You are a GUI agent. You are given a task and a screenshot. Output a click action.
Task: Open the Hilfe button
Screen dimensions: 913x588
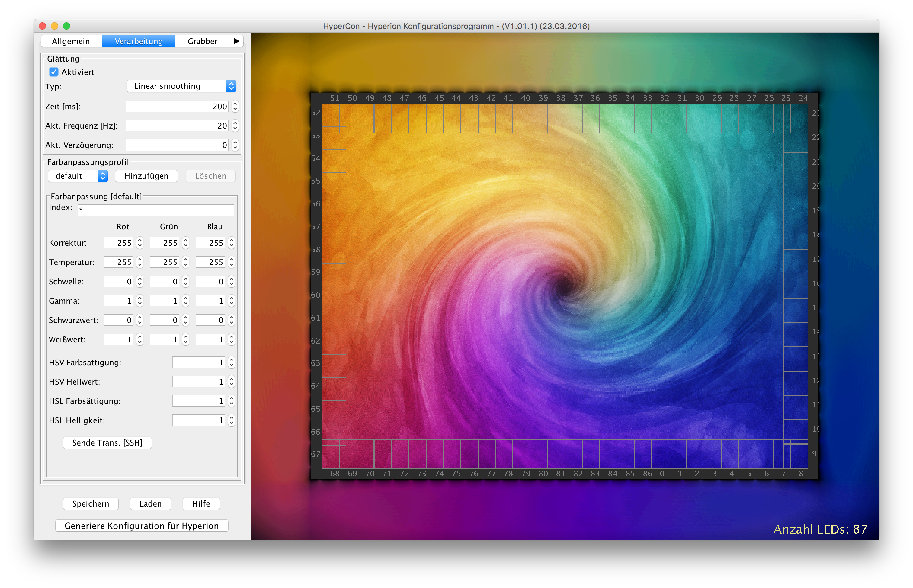(x=201, y=503)
